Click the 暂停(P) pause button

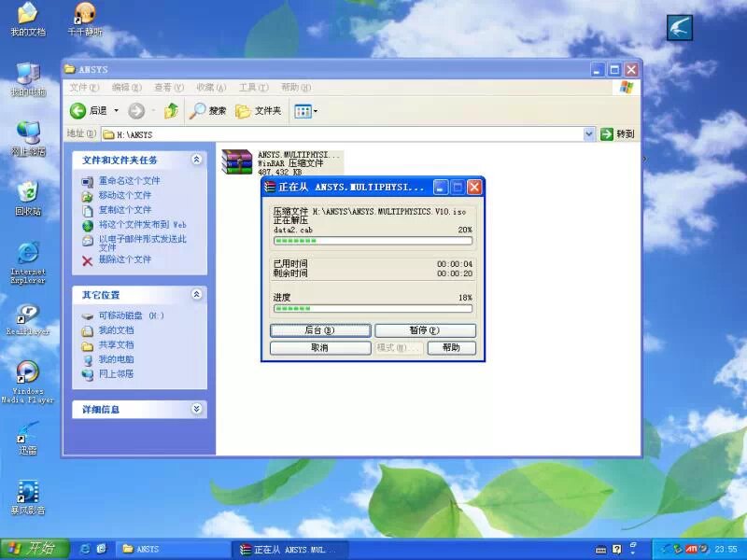coord(425,330)
